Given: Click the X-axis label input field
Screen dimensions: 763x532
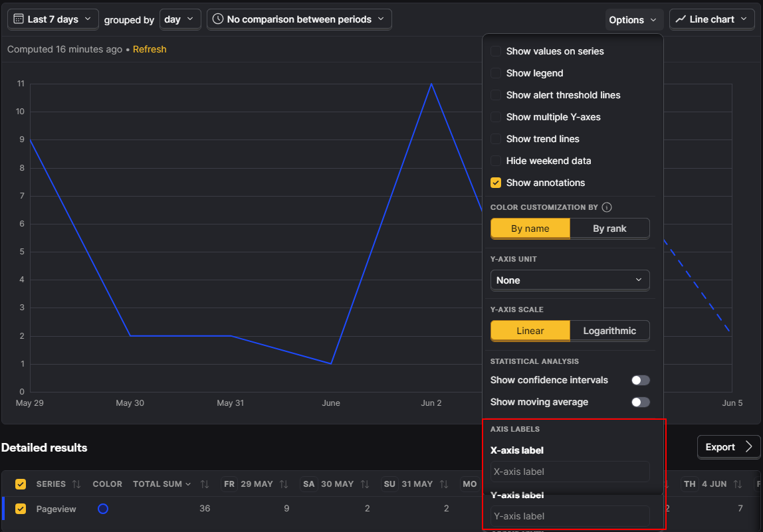Looking at the screenshot, I should point(570,472).
